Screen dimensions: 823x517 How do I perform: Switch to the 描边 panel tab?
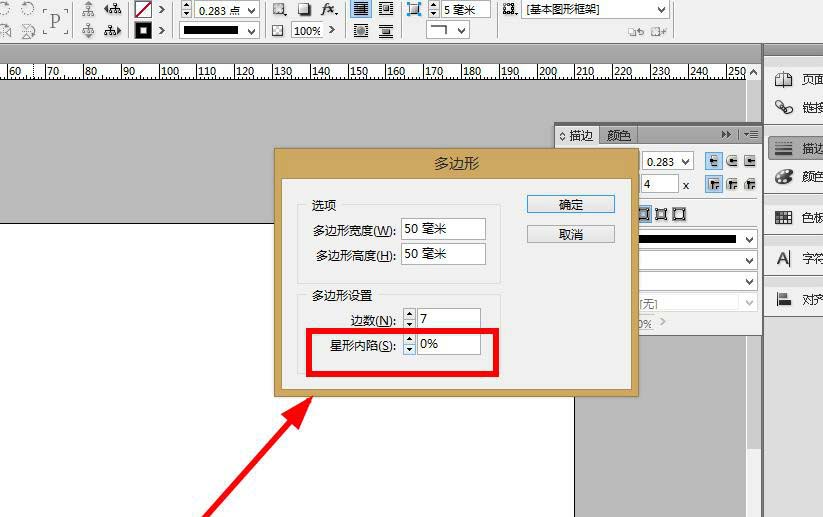[x=577, y=136]
